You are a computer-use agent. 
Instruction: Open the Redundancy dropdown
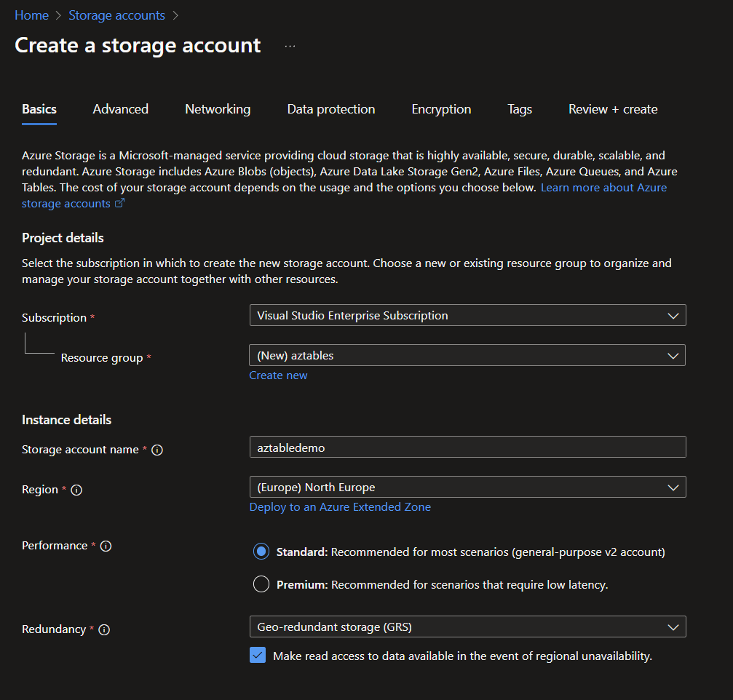coord(467,627)
